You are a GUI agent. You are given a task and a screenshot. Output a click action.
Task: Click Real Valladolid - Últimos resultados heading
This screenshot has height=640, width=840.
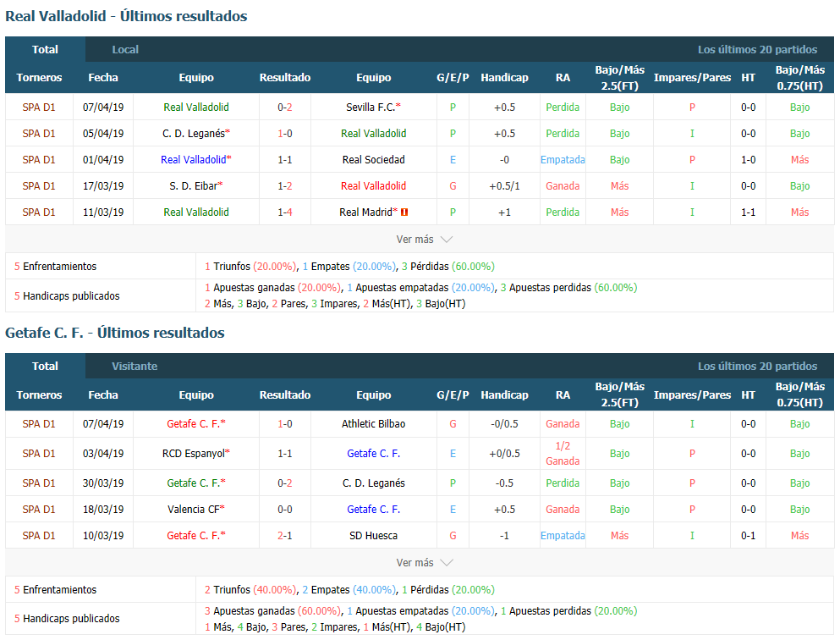coord(126,16)
